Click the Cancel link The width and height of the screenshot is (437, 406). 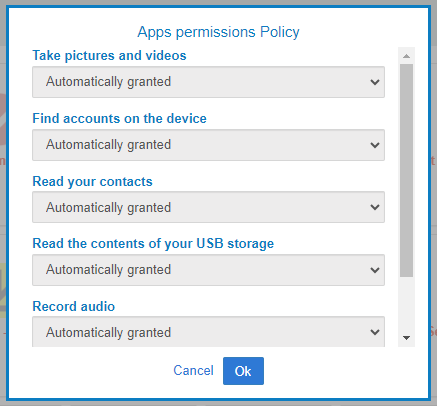click(x=193, y=371)
